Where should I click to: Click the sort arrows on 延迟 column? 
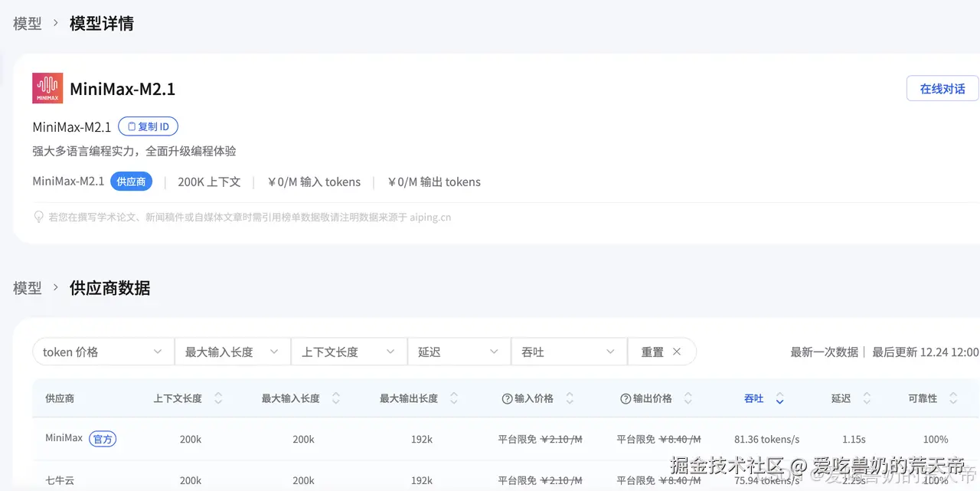[x=865, y=398]
